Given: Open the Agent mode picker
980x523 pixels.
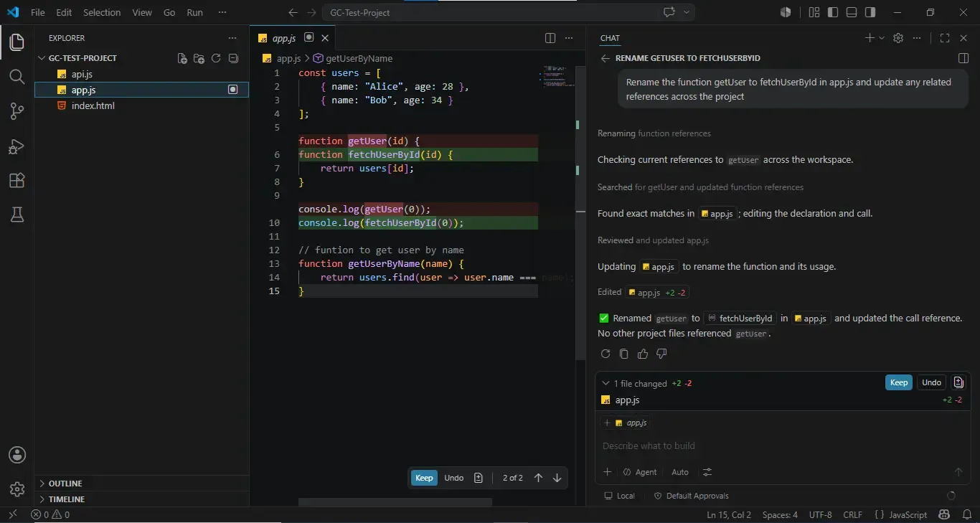Looking at the screenshot, I should tap(640, 472).
